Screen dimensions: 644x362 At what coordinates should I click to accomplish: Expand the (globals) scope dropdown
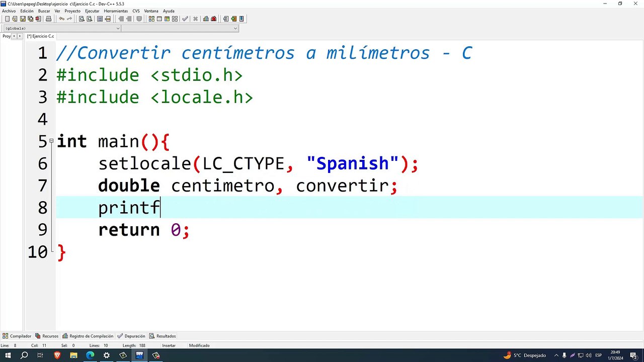[x=118, y=28]
